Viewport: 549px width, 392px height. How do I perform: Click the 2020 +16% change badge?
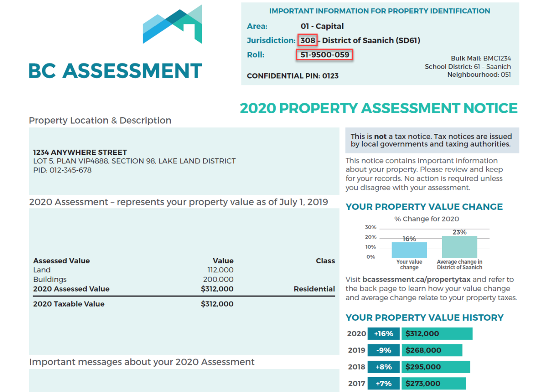[383, 333]
